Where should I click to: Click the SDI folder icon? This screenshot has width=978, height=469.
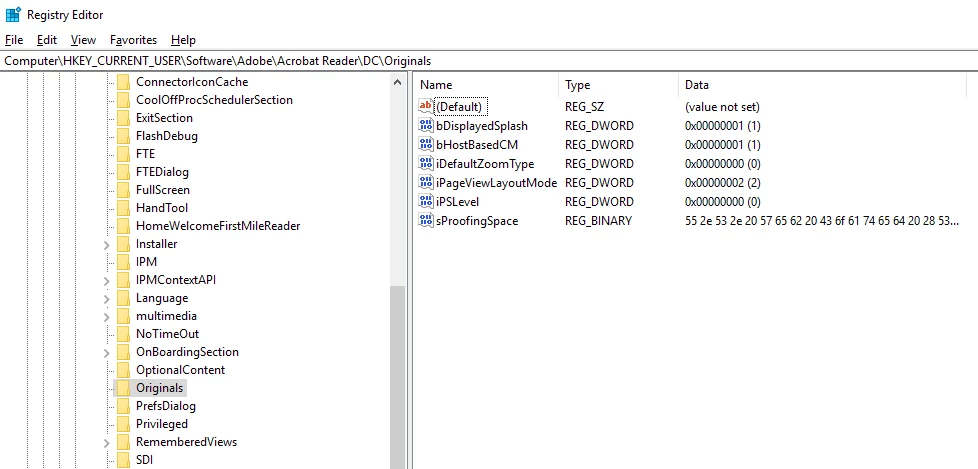123,460
